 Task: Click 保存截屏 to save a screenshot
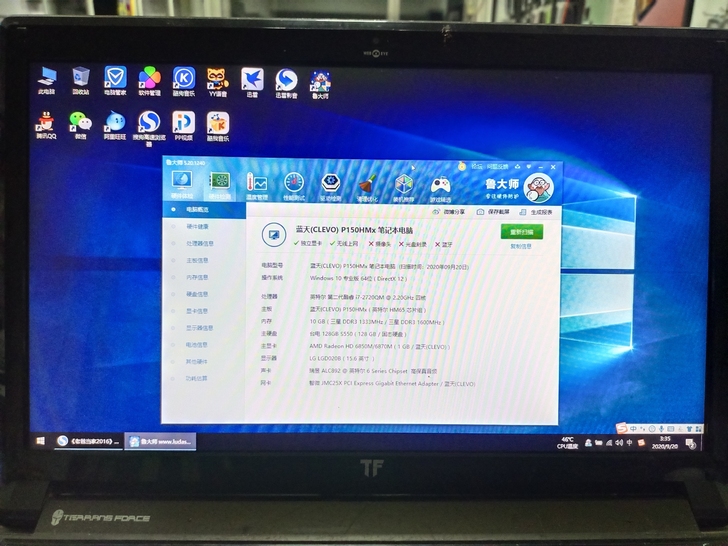point(494,212)
